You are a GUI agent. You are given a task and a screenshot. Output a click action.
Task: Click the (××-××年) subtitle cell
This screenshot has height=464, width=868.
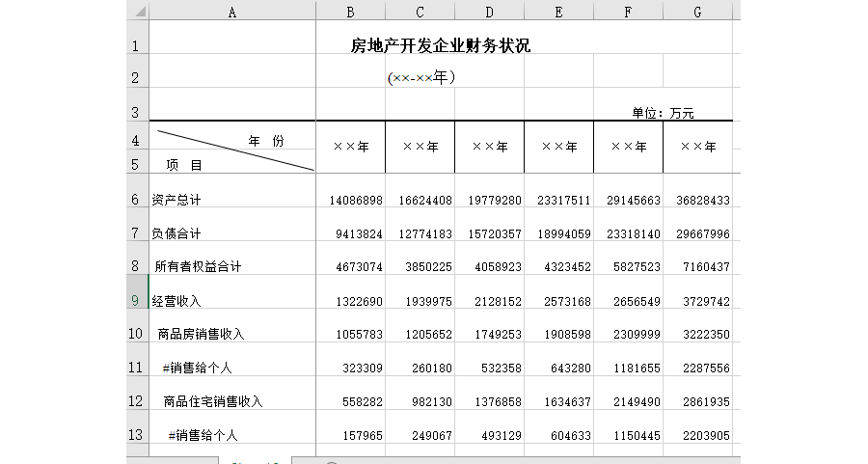point(421,77)
